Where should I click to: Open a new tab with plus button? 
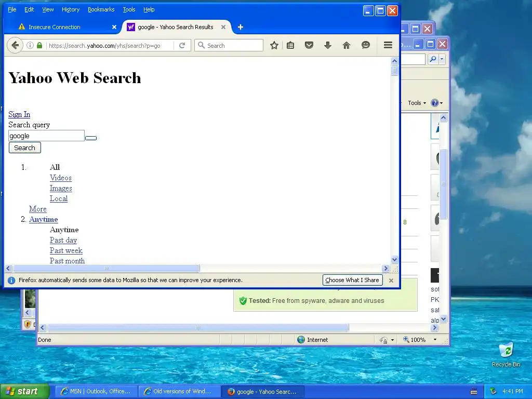(240, 27)
